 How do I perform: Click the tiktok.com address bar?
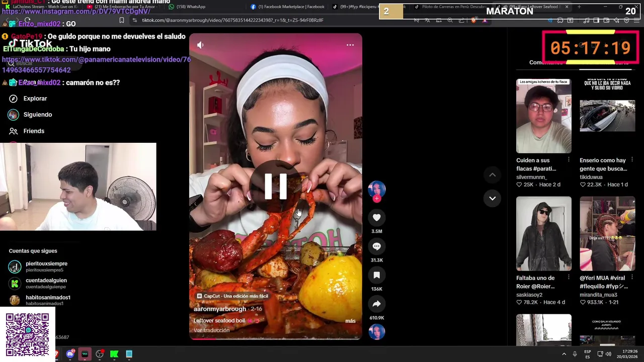(x=272, y=20)
